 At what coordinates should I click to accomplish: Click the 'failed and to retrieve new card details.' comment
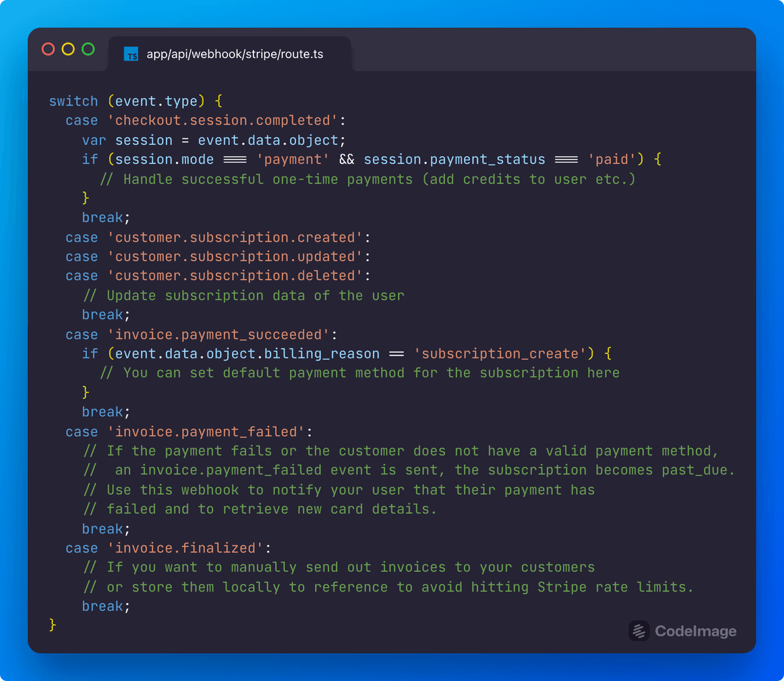[x=259, y=509]
